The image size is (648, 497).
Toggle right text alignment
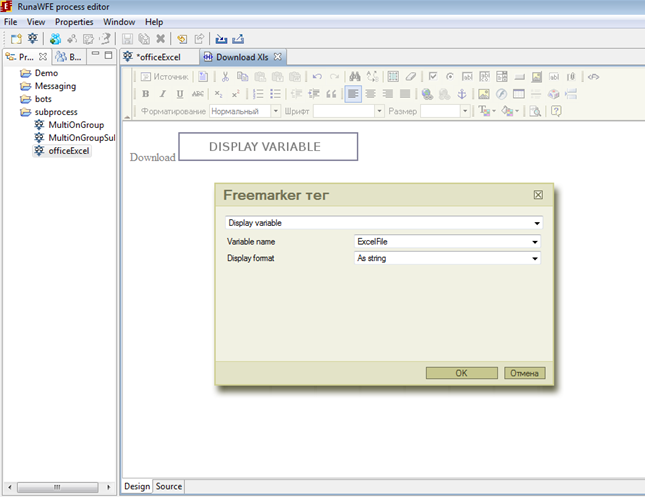(388, 94)
